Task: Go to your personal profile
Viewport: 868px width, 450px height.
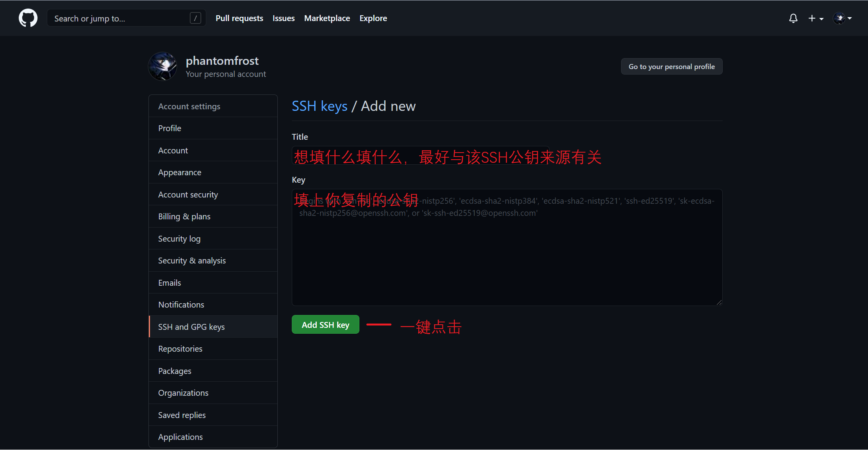Action: coord(672,66)
